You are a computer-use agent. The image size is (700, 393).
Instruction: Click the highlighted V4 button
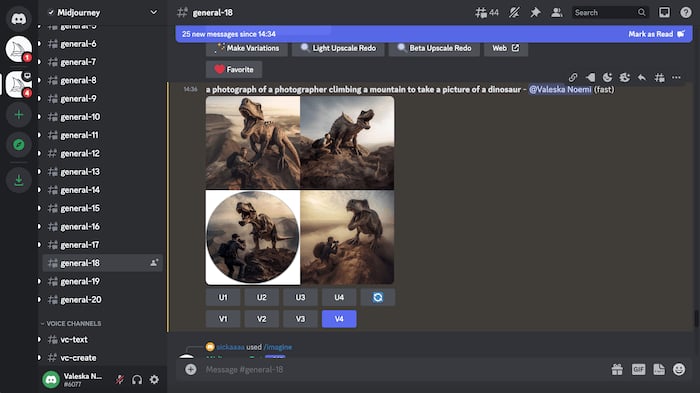pyautogui.click(x=339, y=319)
